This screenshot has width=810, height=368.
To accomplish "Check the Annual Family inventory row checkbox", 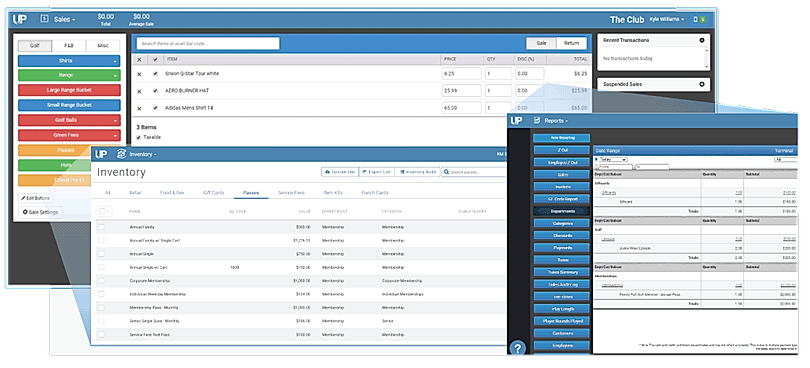I will pos(101,227).
